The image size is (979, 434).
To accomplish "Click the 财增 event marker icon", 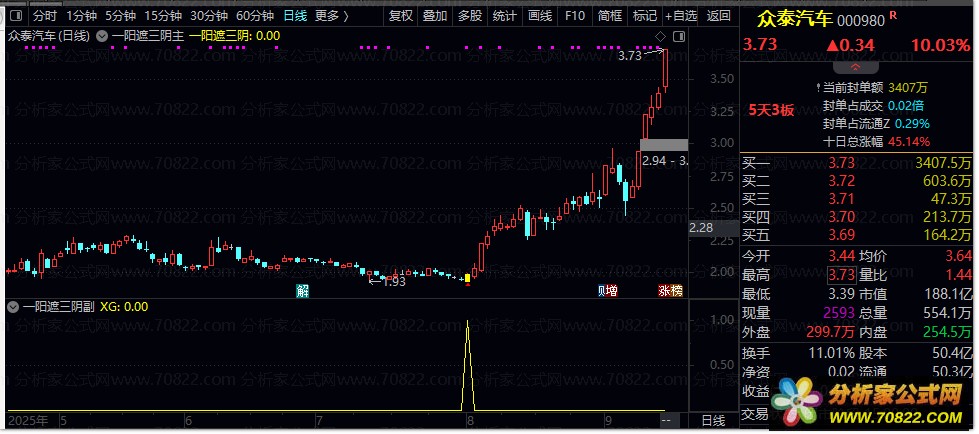I will pos(608,290).
